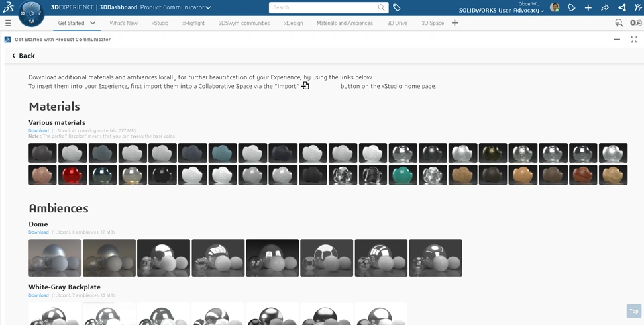644x325 pixels.
Task: Open the tools icon at top right
Action: click(638, 7)
